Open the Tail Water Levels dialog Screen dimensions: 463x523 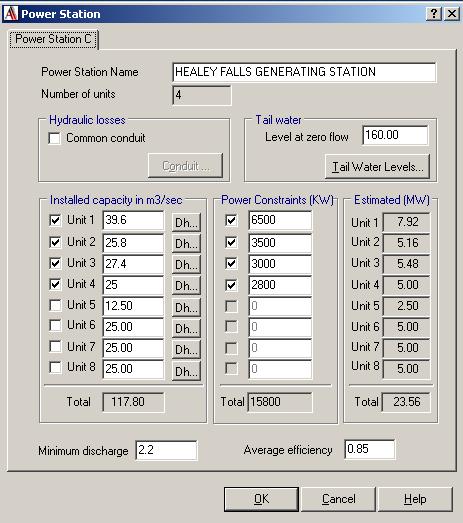click(377, 166)
